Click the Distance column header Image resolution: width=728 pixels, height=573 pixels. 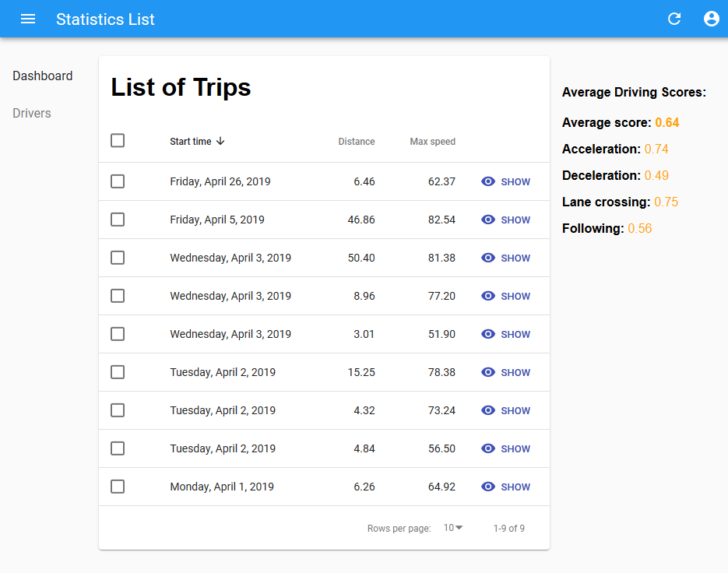point(356,142)
